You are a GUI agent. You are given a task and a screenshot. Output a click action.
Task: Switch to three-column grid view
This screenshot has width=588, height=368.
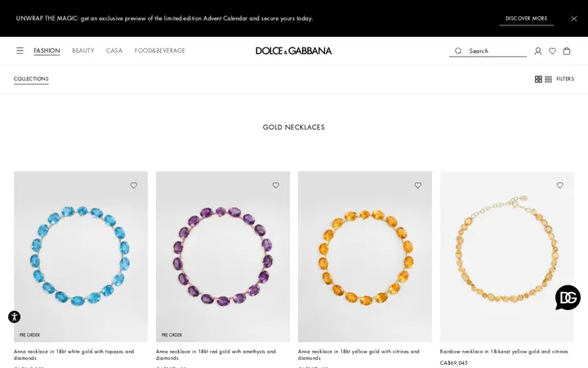(548, 79)
